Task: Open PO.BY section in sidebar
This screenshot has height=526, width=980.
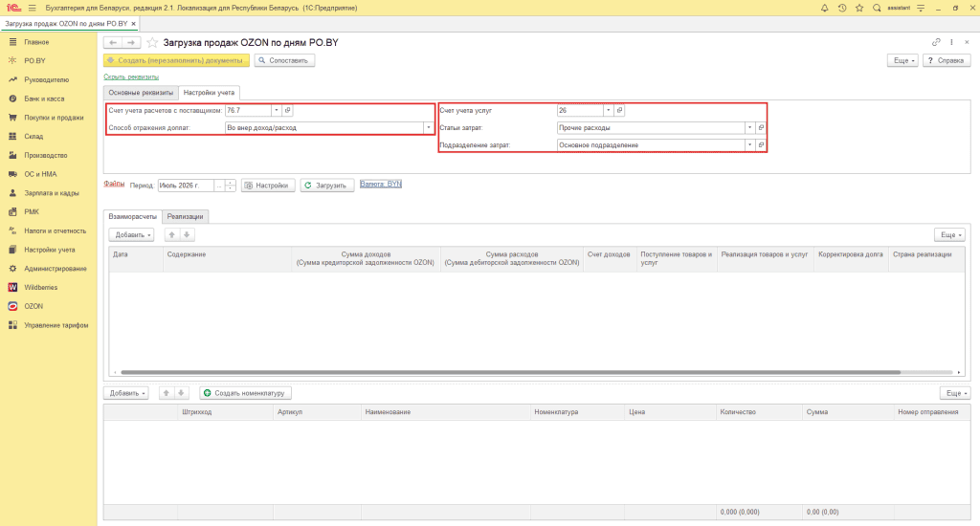Action: (x=35, y=60)
